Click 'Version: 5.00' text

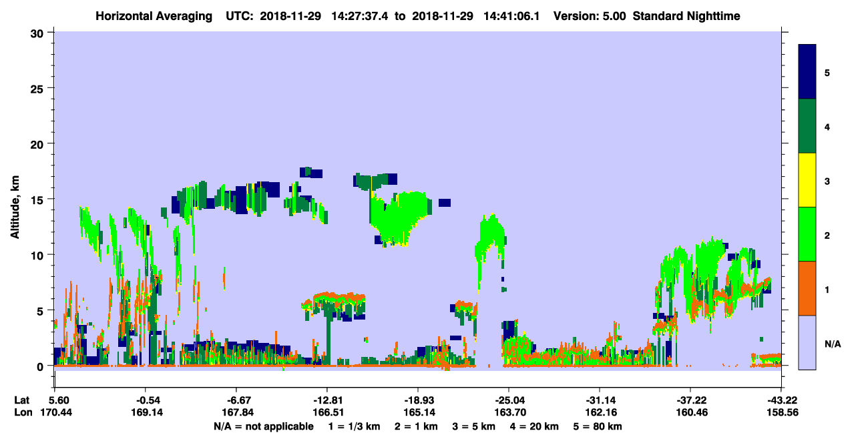[590, 16]
